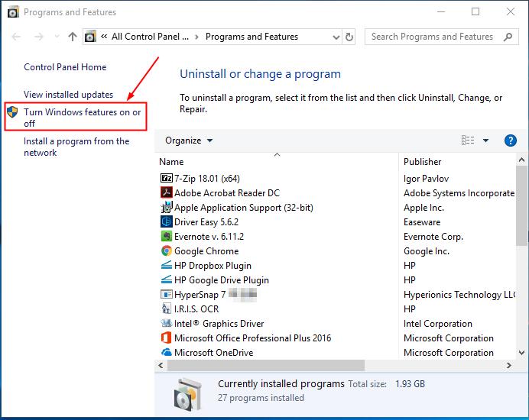Click the horizontal scrollbar right arrow

[509, 365]
